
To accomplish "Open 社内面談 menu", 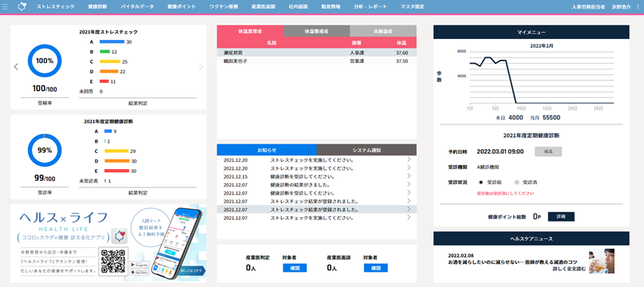I will [298, 7].
